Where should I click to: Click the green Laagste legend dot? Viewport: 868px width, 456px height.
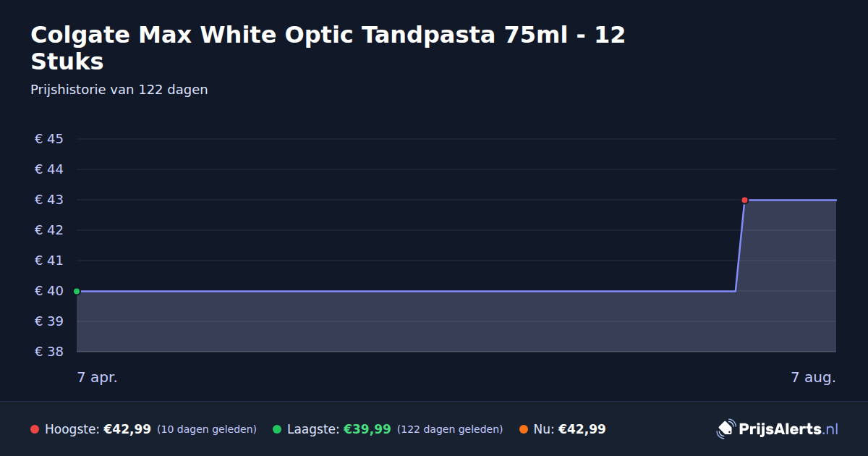[x=277, y=429]
